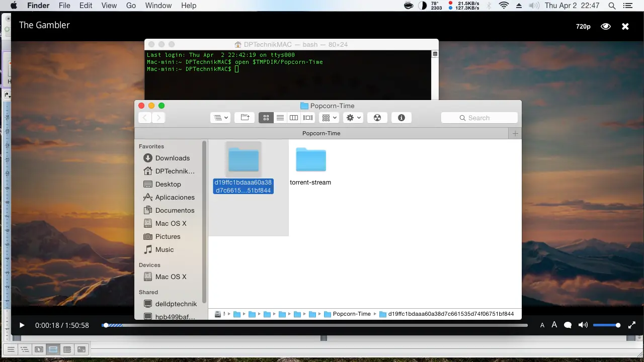This screenshot has width=644, height=362.
Task: Open the Apple menu
Action: (x=14, y=6)
